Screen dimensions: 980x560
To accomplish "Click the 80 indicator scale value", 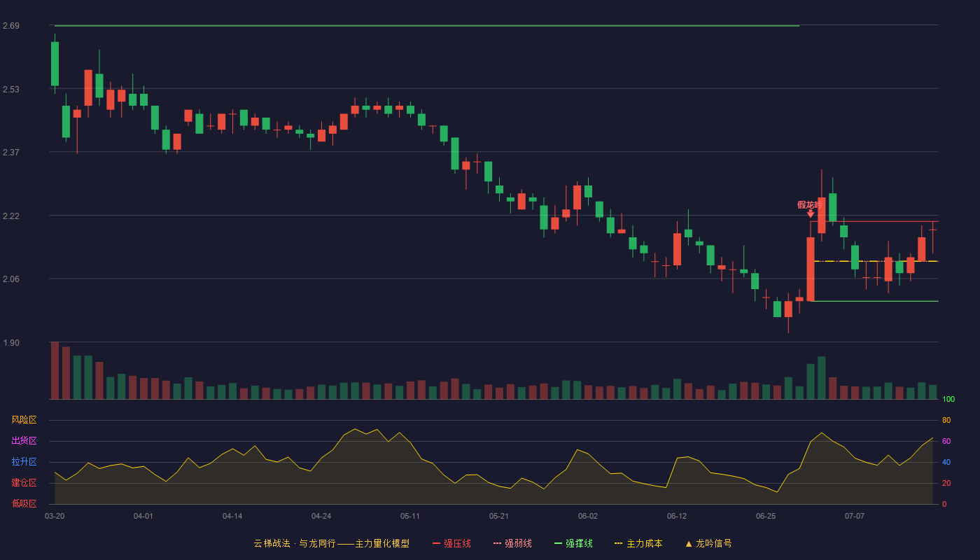I will (x=946, y=421).
